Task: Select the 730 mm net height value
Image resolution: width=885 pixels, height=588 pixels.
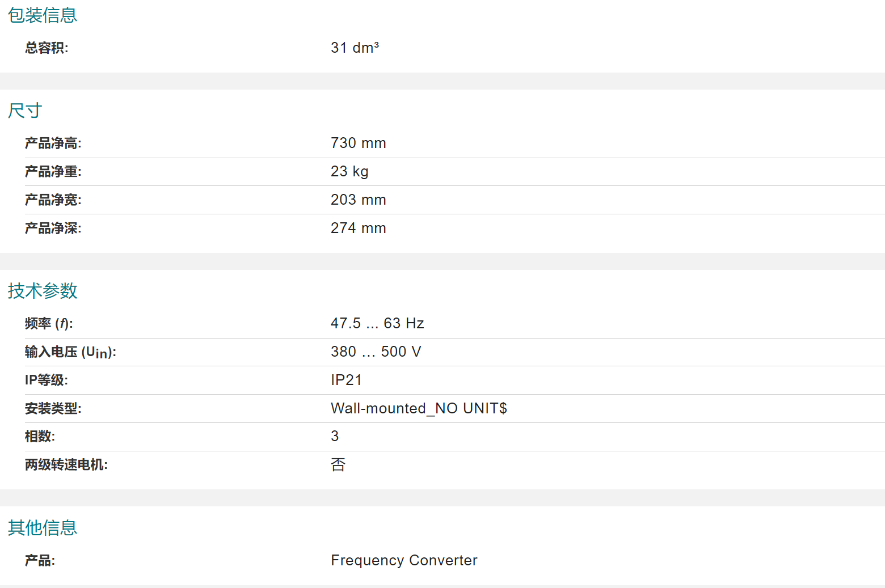Action: pos(359,143)
